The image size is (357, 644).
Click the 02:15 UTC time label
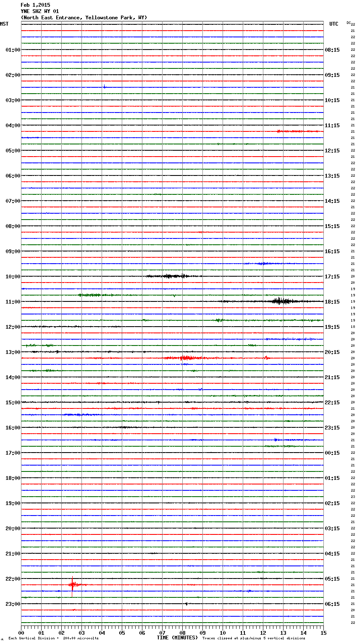pyautogui.click(x=332, y=503)
